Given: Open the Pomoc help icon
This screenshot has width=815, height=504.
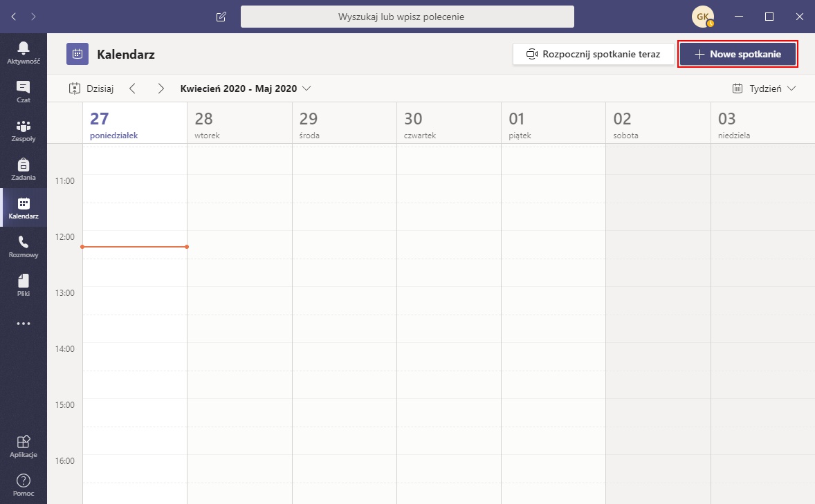Looking at the screenshot, I should pos(24,485).
